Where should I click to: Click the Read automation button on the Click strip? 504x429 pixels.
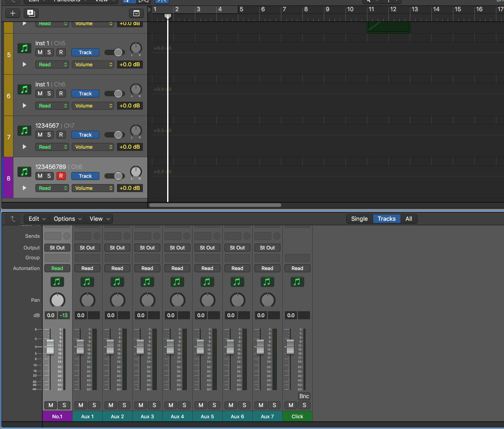[297, 268]
